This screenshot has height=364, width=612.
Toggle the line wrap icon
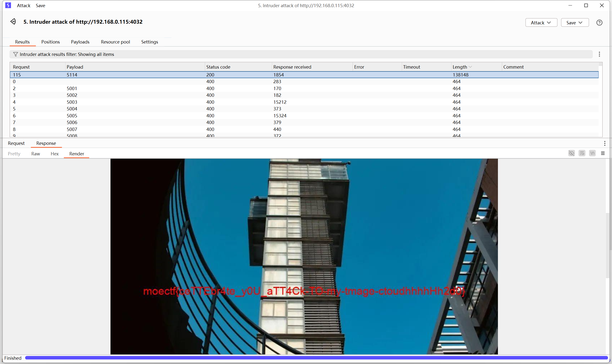click(x=582, y=153)
